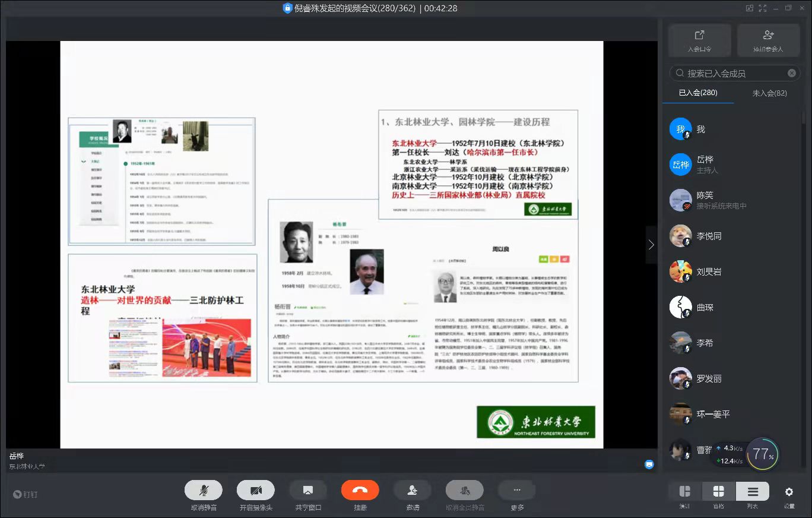Switch to speaker (演讲) view layout
This screenshot has width=812, height=518.
tap(684, 492)
